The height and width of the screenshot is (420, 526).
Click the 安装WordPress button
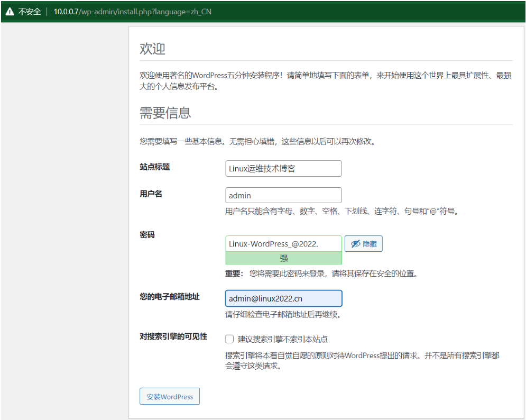(x=170, y=397)
